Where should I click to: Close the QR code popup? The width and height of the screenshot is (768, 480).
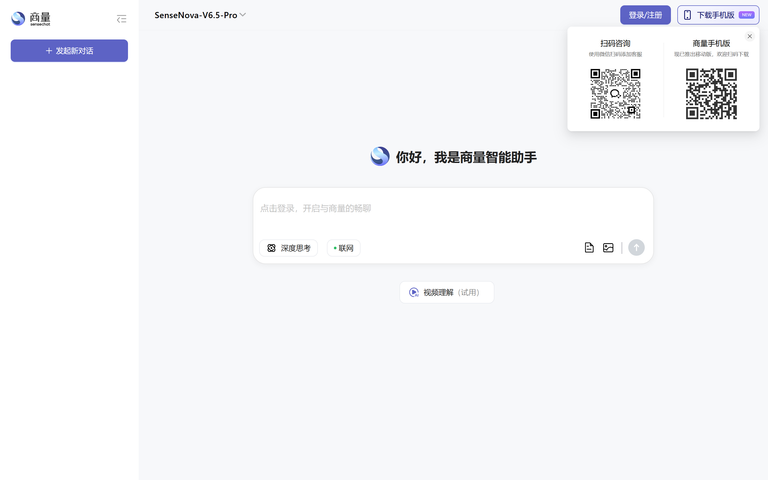pyautogui.click(x=749, y=36)
